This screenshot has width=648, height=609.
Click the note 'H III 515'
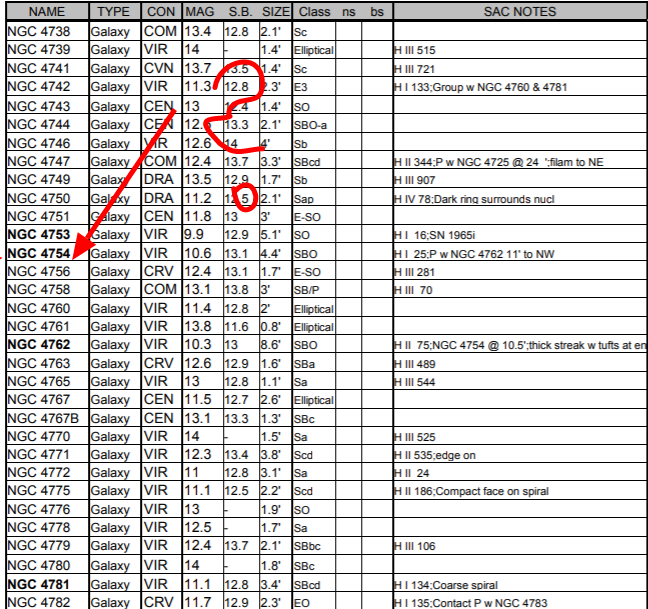tap(415, 50)
